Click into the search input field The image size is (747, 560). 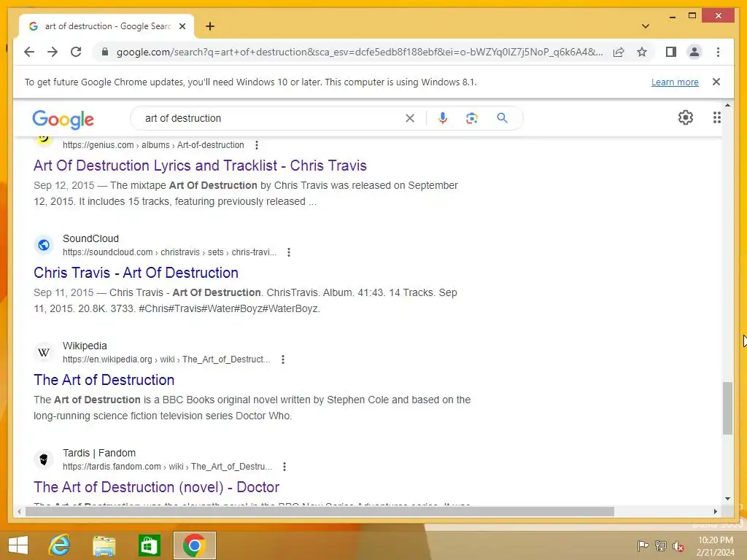(x=271, y=118)
